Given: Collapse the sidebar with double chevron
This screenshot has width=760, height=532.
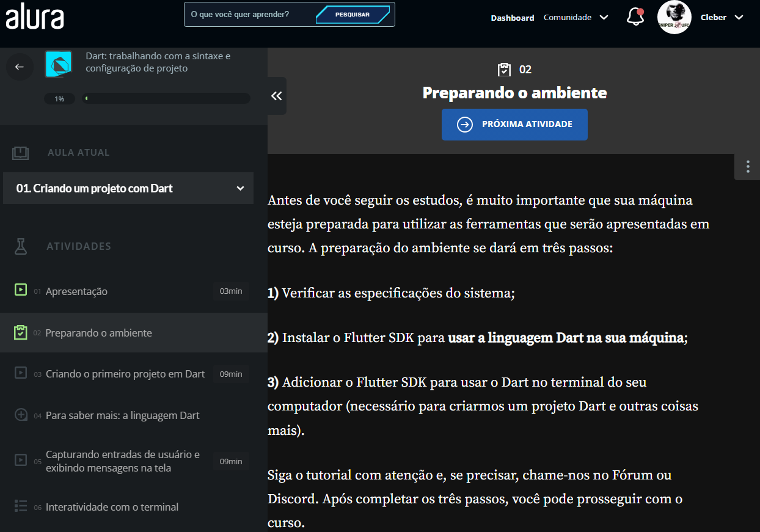Looking at the screenshot, I should (277, 96).
